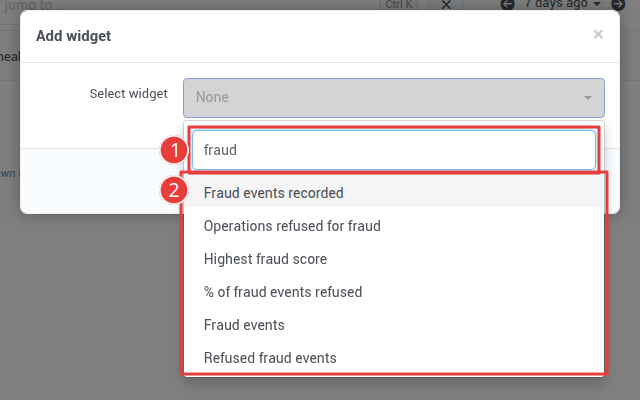Click the widget search field containing 'fraud'
The width and height of the screenshot is (640, 400).
[394, 150]
